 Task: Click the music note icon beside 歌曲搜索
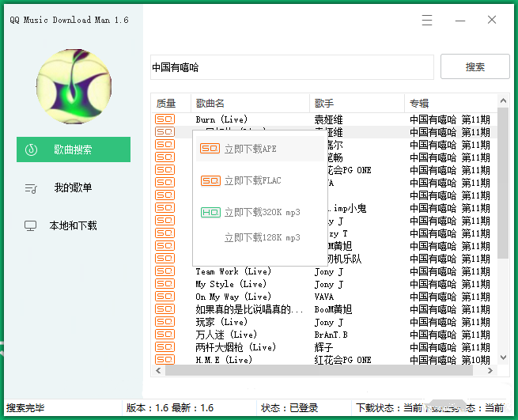(x=31, y=149)
